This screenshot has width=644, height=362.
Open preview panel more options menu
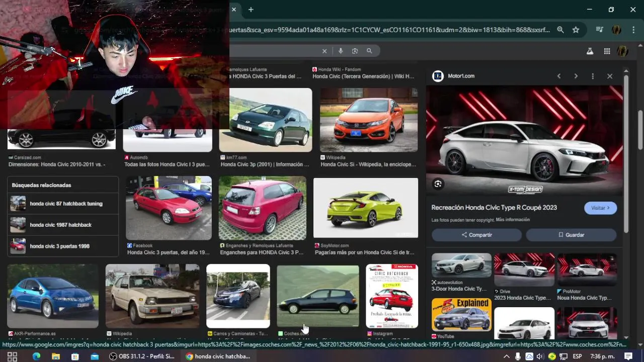[x=593, y=76]
